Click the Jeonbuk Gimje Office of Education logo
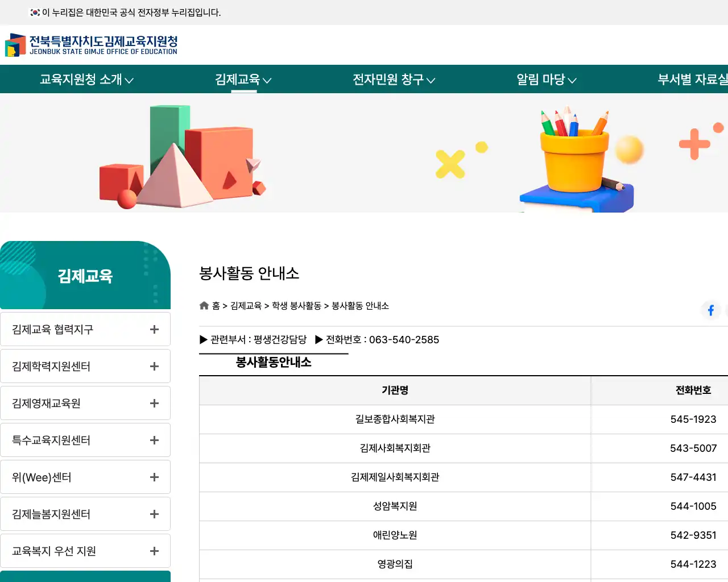This screenshot has width=728, height=582. [x=92, y=45]
